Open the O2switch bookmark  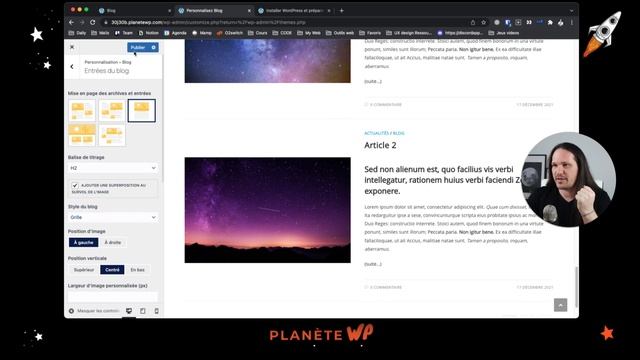(x=230, y=33)
